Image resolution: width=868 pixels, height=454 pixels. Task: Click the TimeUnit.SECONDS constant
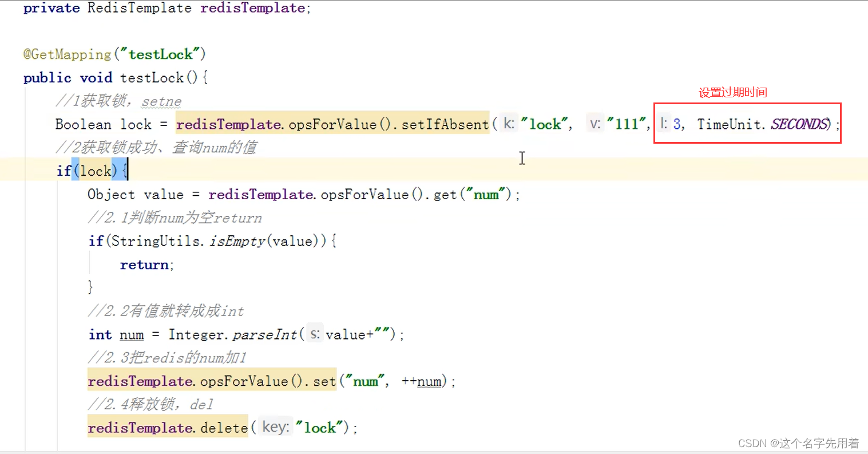pyautogui.click(x=762, y=124)
